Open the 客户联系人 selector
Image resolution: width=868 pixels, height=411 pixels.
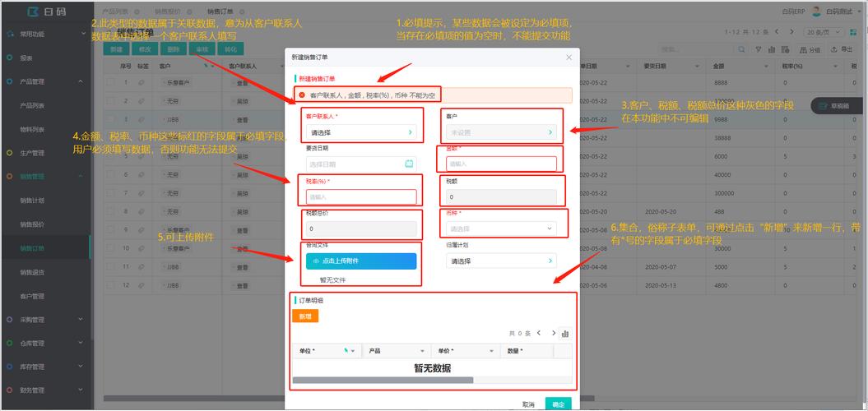[x=361, y=132]
